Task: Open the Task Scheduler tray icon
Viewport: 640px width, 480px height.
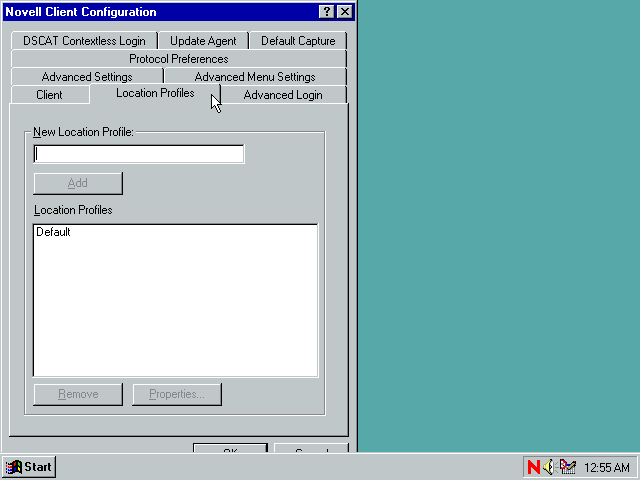Action: point(568,467)
